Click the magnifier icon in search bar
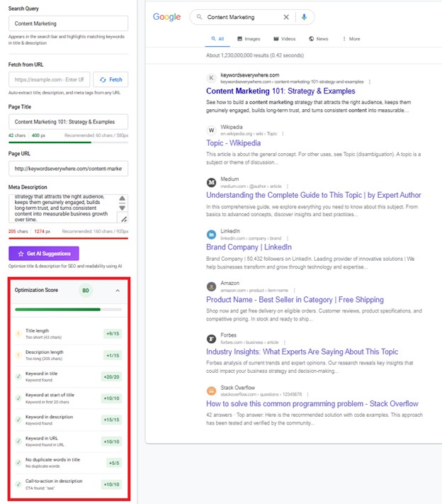 coord(199,17)
